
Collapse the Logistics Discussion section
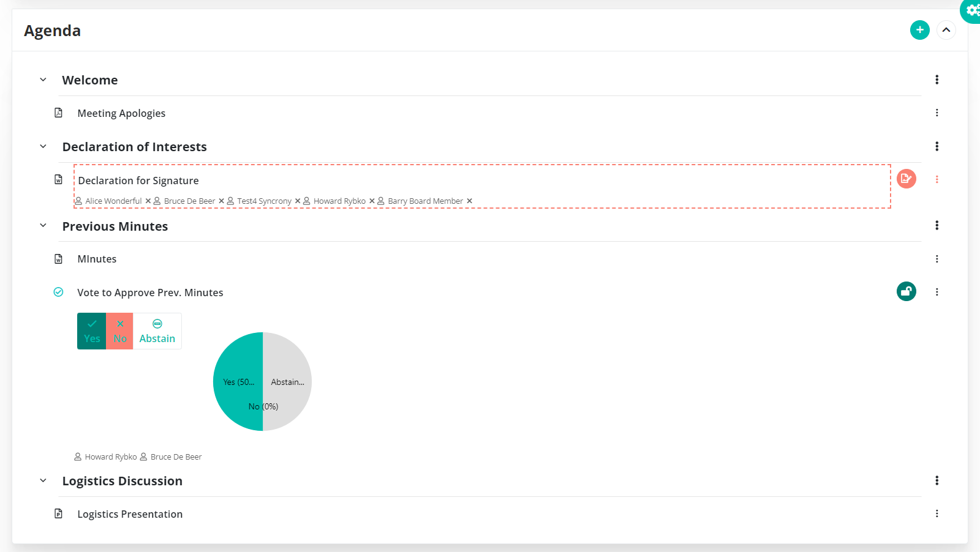(x=43, y=480)
